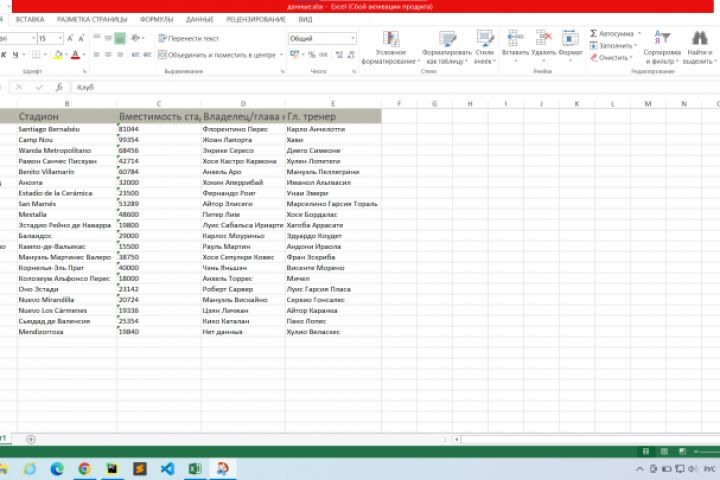
Task: Open fill color dropdown arrow
Action: (66, 55)
